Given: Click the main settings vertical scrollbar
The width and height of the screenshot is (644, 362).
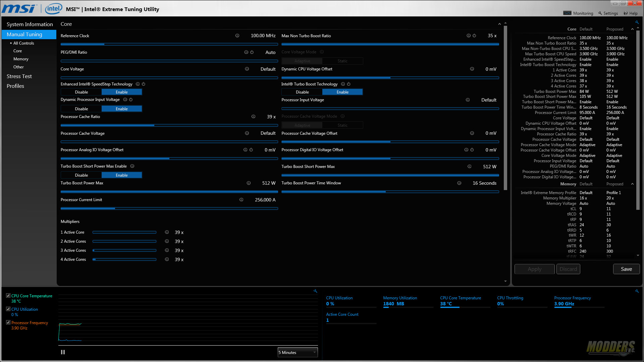Looking at the screenshot, I should [x=505, y=107].
